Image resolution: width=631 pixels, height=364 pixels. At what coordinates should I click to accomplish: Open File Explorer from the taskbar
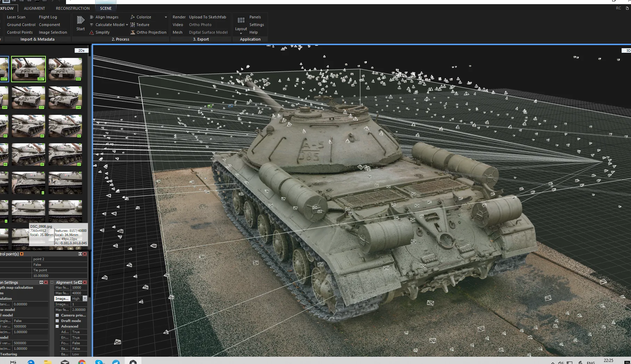(48, 362)
